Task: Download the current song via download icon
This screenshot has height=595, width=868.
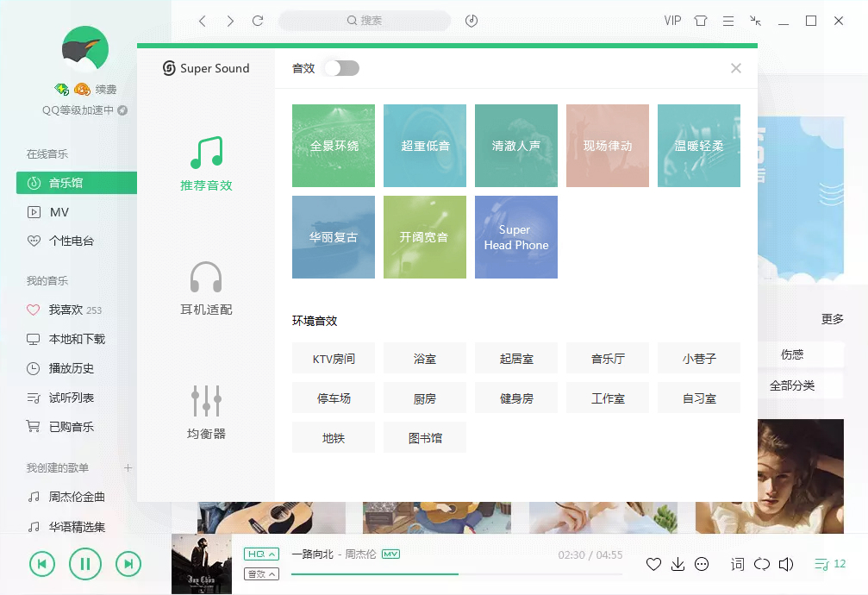Action: point(678,564)
